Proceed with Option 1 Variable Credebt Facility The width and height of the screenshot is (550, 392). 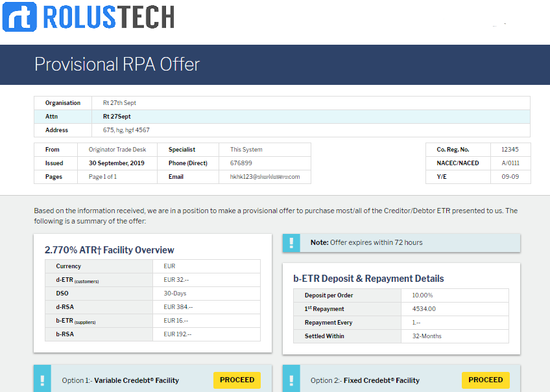(x=237, y=380)
